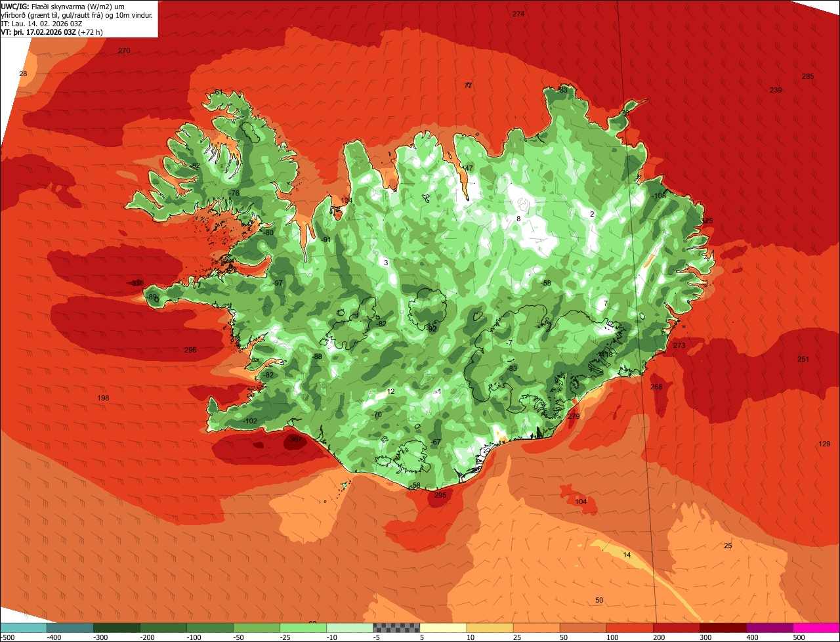Image resolution: width=840 pixels, height=642 pixels.
Task: Click the map value -108 in northeast Iceland
Action: (658, 196)
